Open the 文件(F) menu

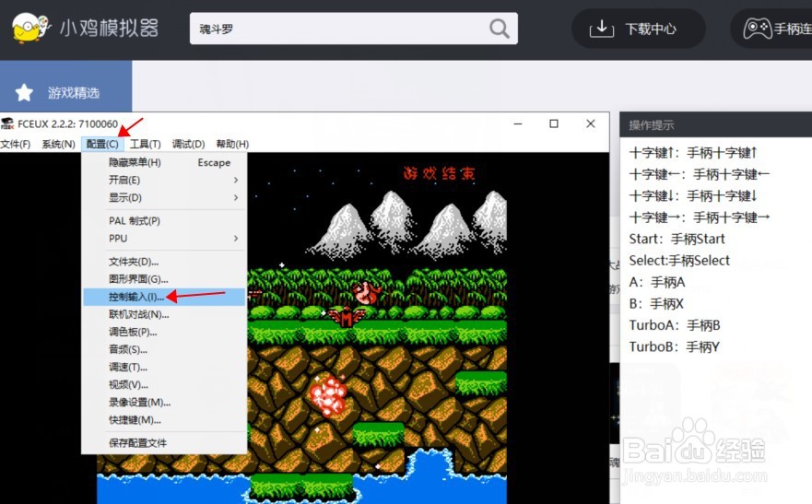16,144
